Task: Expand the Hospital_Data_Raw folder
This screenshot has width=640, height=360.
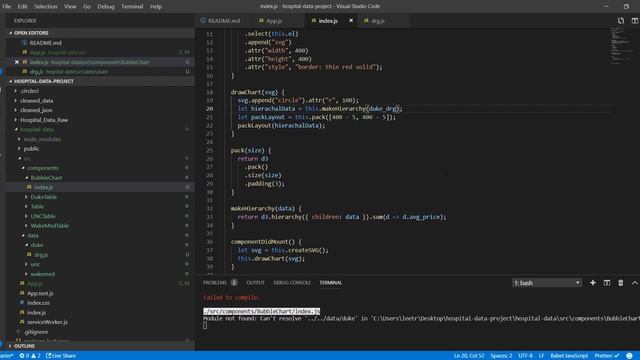Action: tap(44, 120)
